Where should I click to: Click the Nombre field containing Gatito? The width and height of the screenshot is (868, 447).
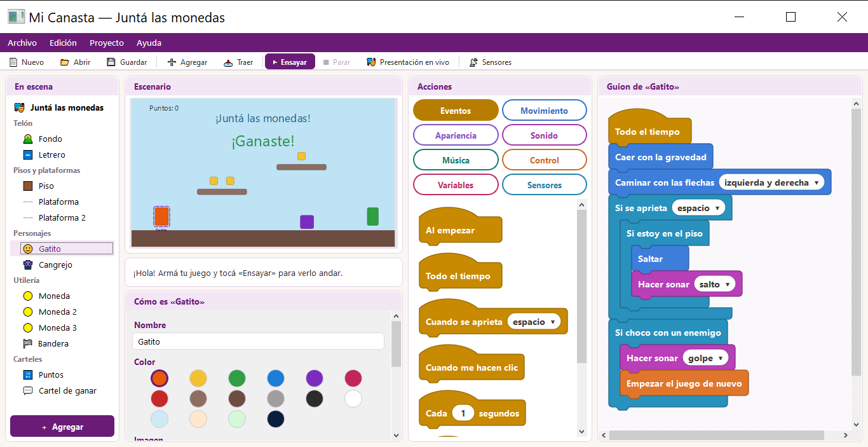258,341
